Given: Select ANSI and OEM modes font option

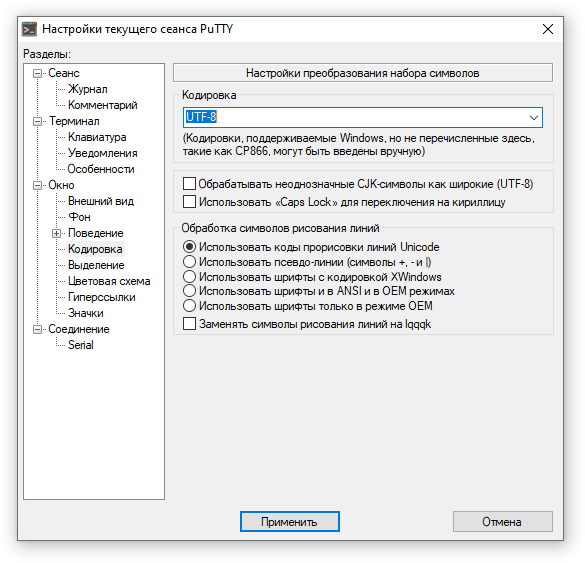Looking at the screenshot, I should [189, 291].
